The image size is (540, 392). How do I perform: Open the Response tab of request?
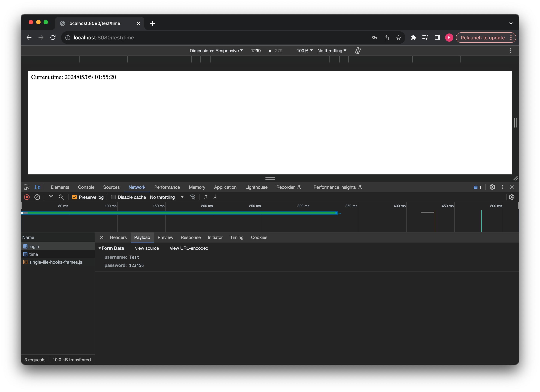[191, 237]
